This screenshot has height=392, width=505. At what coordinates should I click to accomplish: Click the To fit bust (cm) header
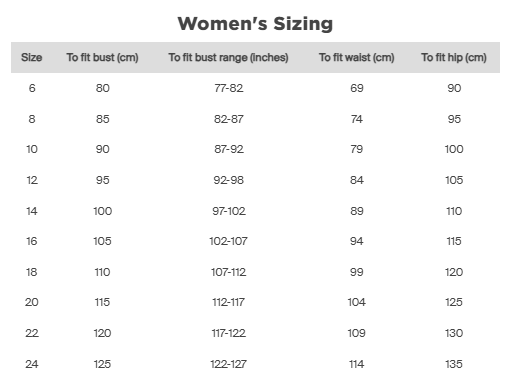coord(102,57)
